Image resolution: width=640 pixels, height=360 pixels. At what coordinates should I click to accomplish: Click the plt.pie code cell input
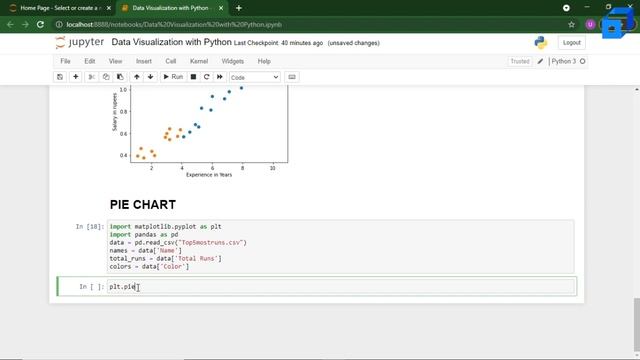pyautogui.click(x=341, y=287)
